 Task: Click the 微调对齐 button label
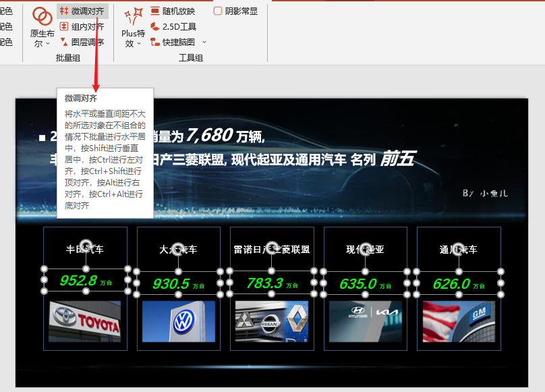click(x=88, y=11)
